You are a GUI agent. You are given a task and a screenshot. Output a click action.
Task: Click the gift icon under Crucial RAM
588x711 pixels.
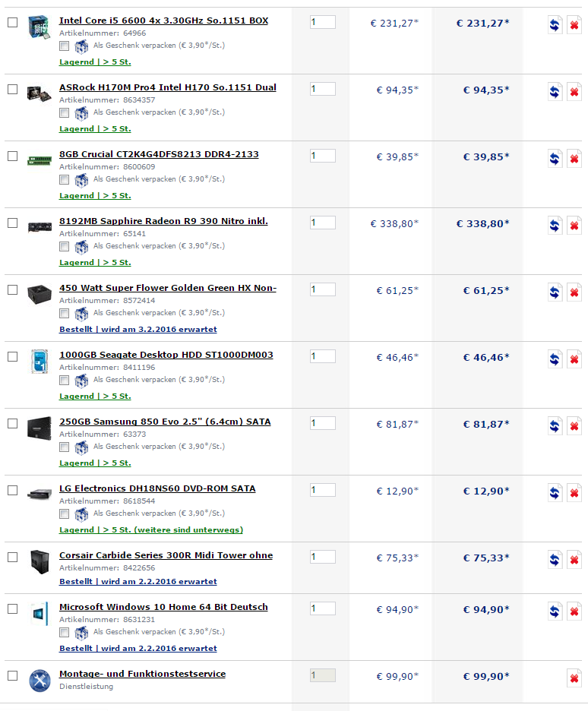81,180
